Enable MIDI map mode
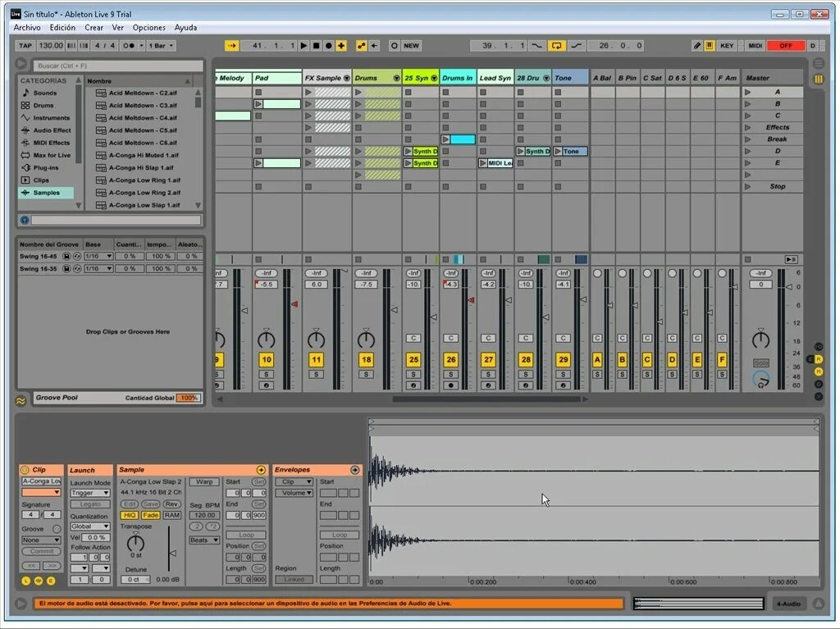The image size is (840, 629). pyautogui.click(x=756, y=46)
